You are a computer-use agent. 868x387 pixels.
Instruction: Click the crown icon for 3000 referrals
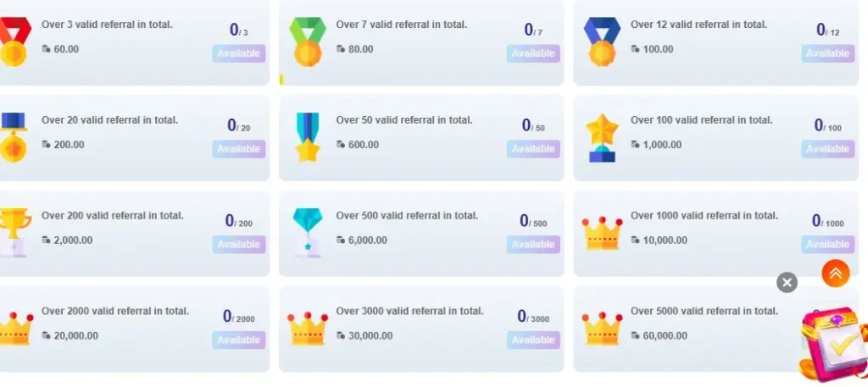click(x=307, y=328)
